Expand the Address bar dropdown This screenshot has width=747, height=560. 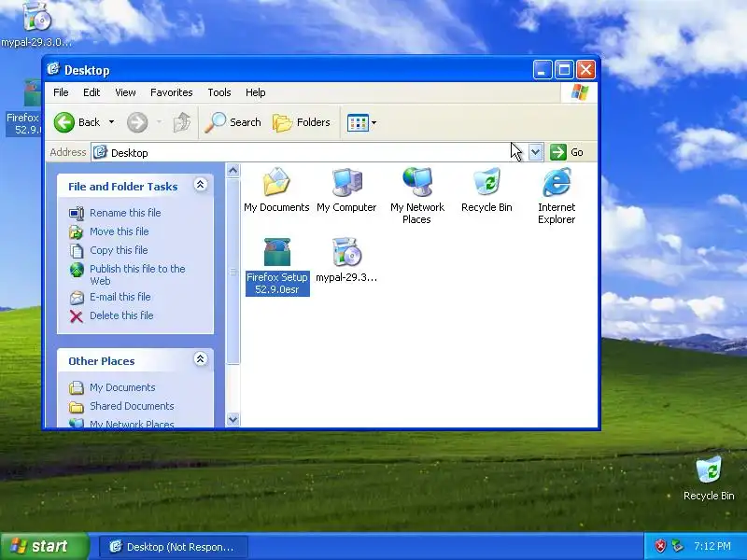pyautogui.click(x=535, y=152)
